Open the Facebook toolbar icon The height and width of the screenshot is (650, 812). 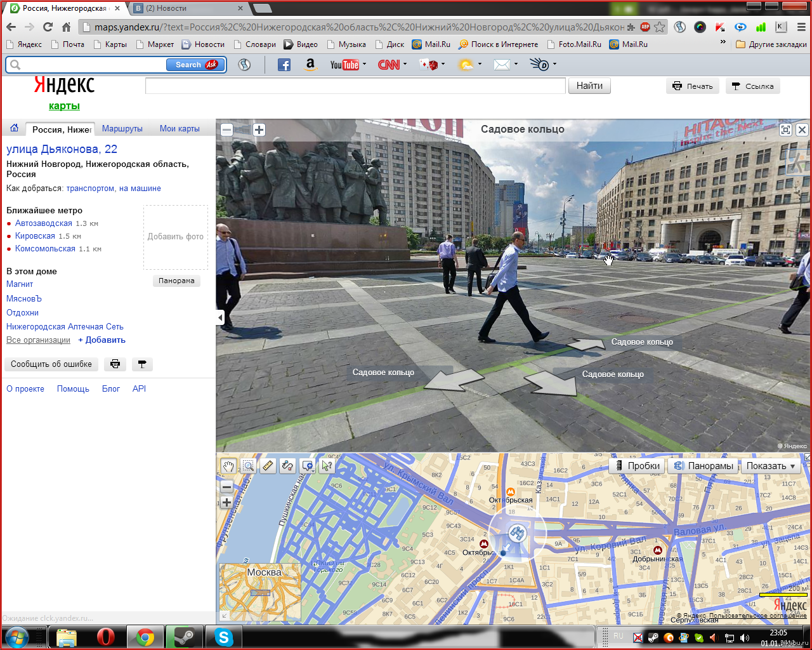coord(284,65)
